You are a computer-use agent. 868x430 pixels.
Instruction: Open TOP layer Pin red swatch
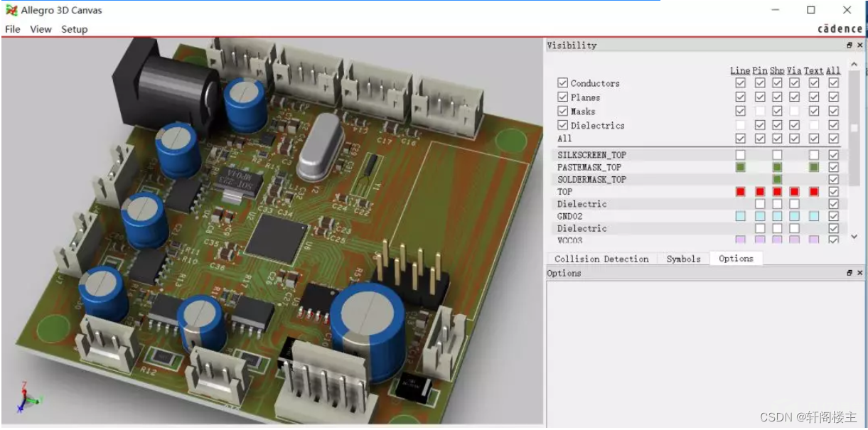760,192
